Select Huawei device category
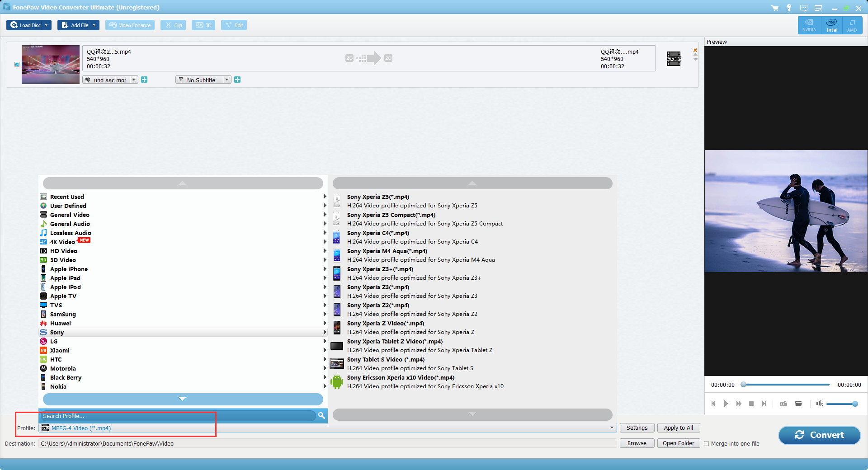 click(61, 323)
